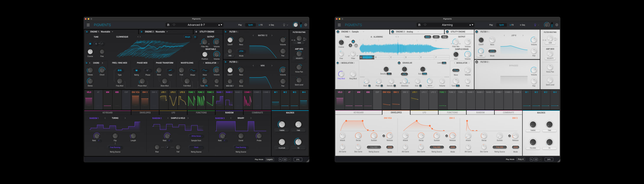Viewport: 644px width, 184px height.
Task: Click the Rise/Fall link icon in Random 2
Action: click(x=167, y=147)
